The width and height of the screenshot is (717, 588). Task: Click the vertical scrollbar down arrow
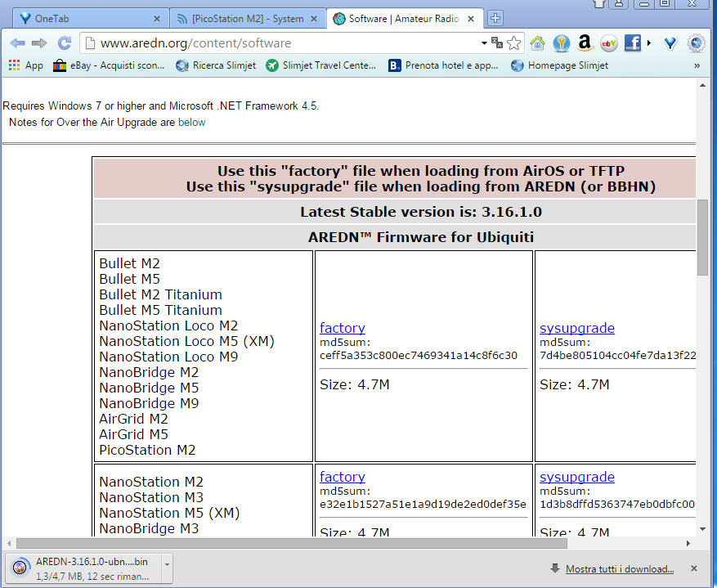(x=702, y=529)
